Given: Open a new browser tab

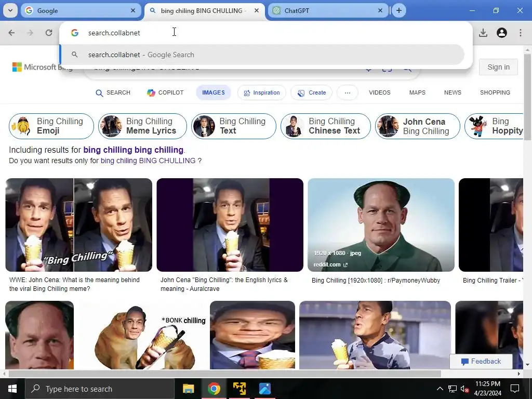Looking at the screenshot, I should pos(399,10).
